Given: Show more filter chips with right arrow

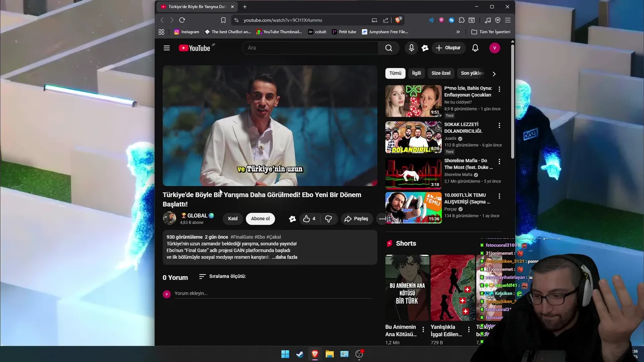Looking at the screenshot, I should click(494, 73).
